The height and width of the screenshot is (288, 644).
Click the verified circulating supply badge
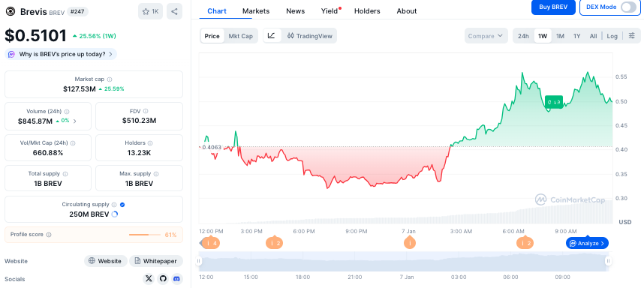122,204
